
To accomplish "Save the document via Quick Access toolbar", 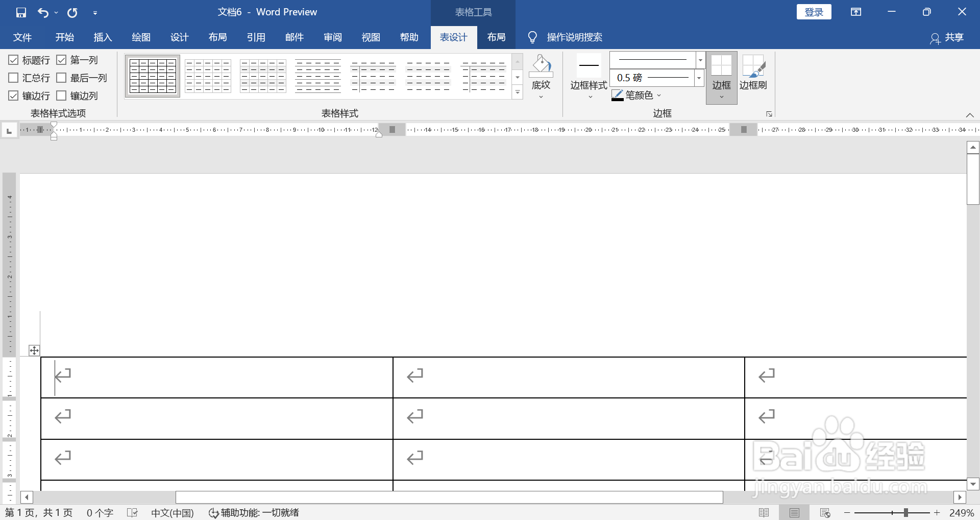I will (20, 12).
